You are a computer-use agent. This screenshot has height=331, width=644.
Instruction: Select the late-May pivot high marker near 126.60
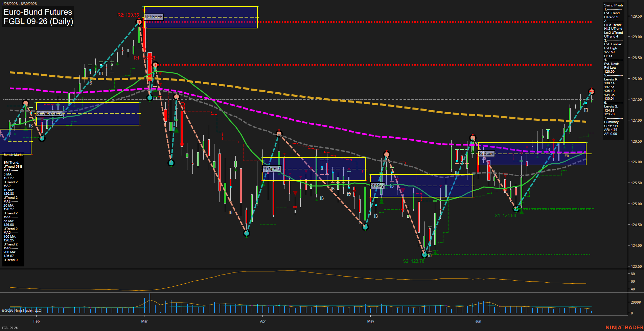(x=473, y=138)
